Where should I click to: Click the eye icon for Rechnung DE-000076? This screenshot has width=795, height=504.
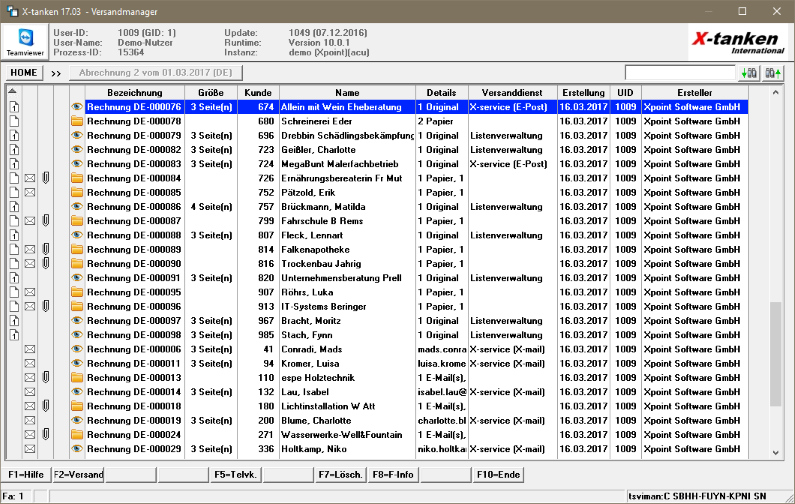[77, 107]
